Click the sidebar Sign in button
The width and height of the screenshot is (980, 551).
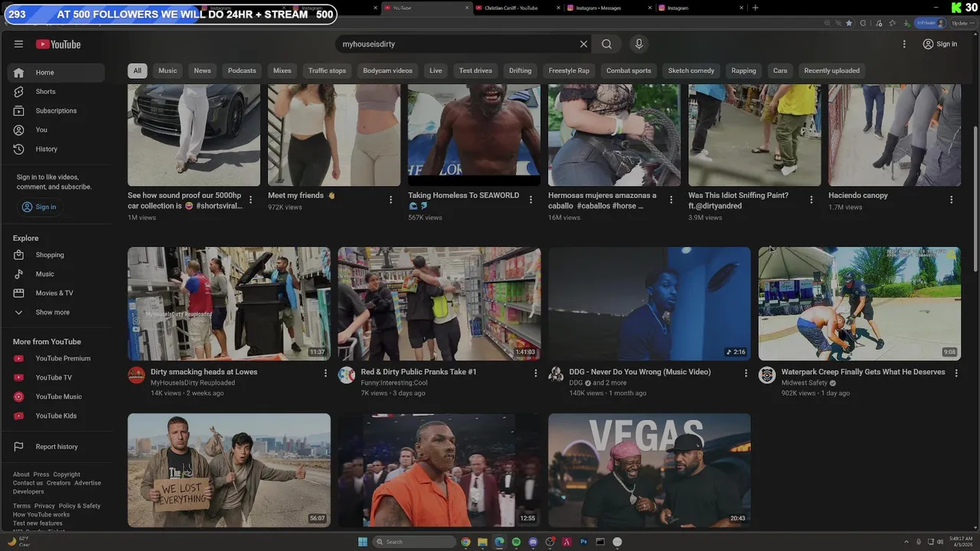point(39,207)
